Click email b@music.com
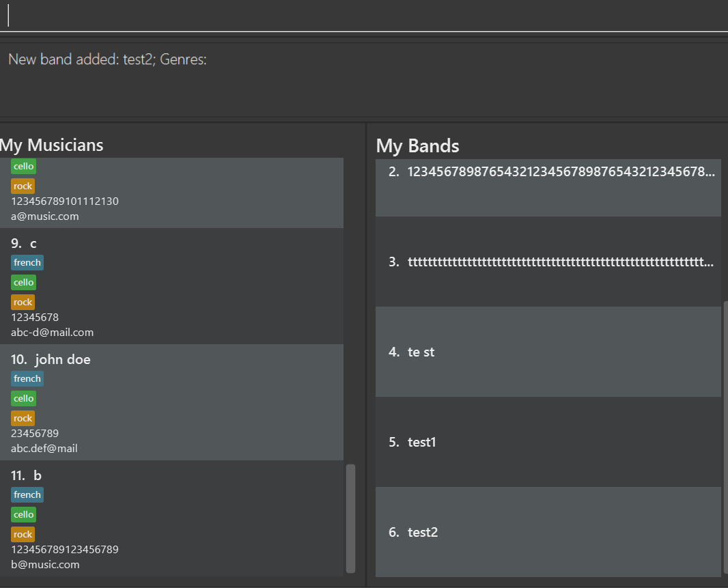The image size is (728, 588). point(45,565)
